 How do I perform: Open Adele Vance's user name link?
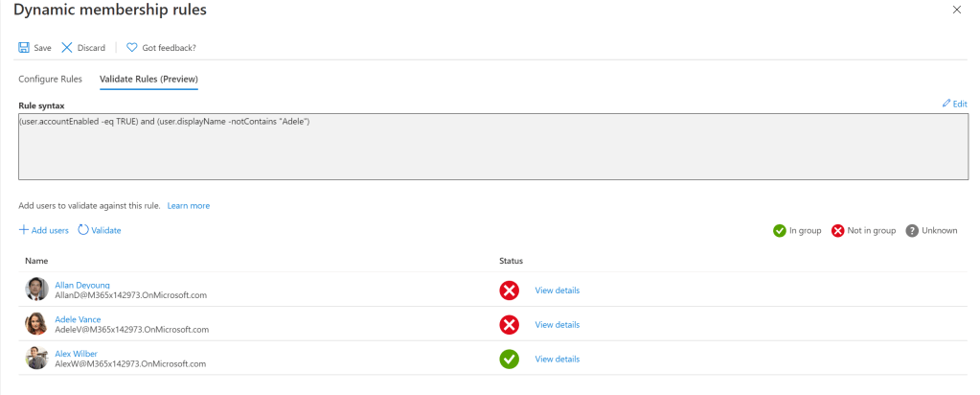78,319
